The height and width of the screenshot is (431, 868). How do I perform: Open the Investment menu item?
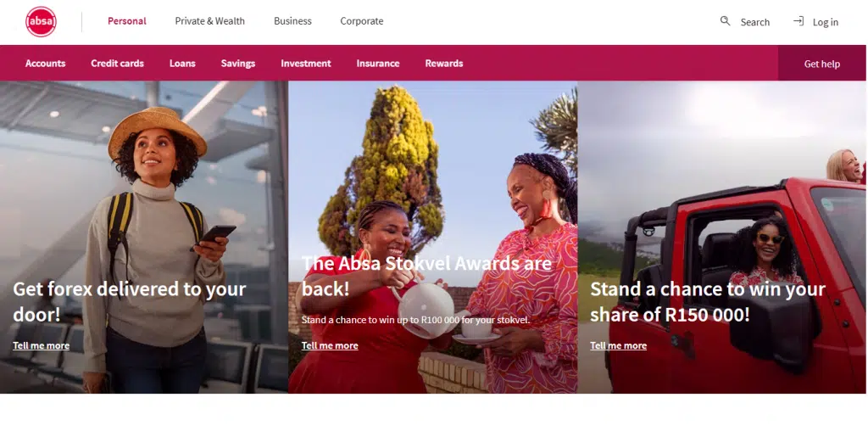pos(305,63)
